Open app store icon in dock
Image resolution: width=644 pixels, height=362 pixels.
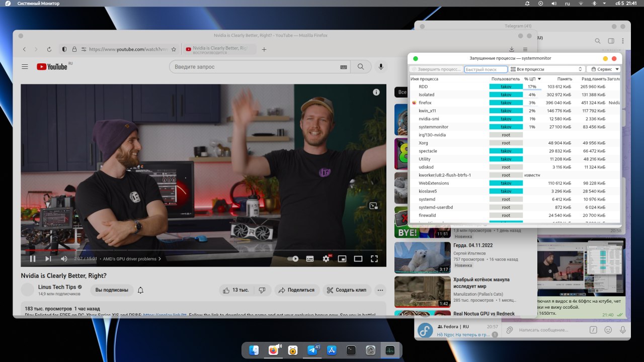click(x=332, y=350)
